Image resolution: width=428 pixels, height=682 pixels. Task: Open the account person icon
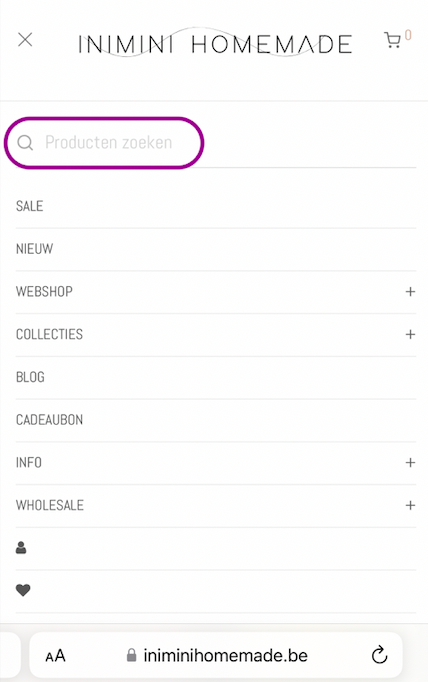[21, 548]
